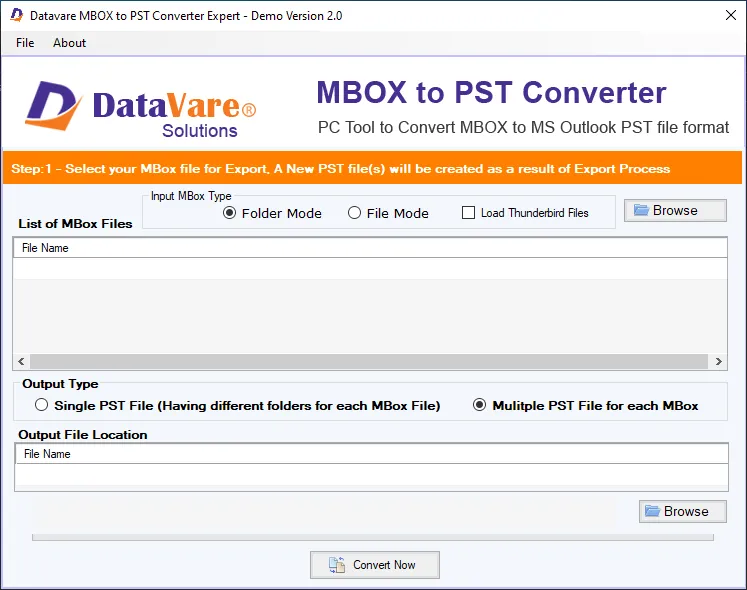Click the Convert Now button

pos(375,565)
